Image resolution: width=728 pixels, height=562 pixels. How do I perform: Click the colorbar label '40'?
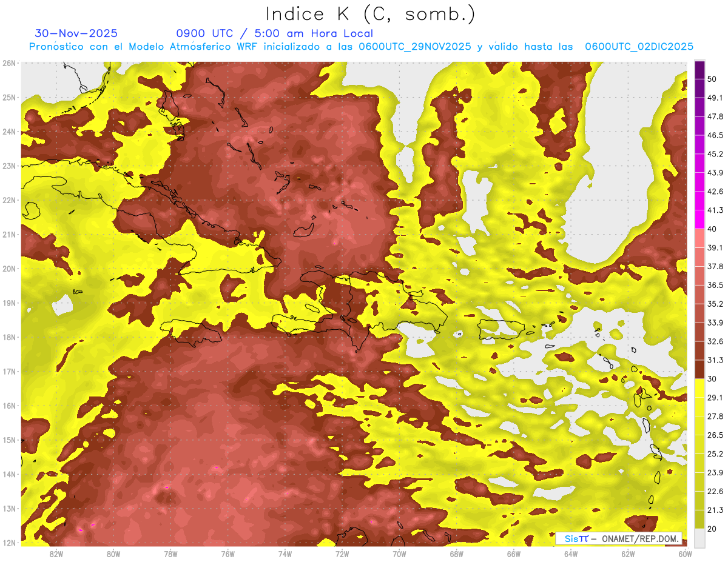pos(712,229)
